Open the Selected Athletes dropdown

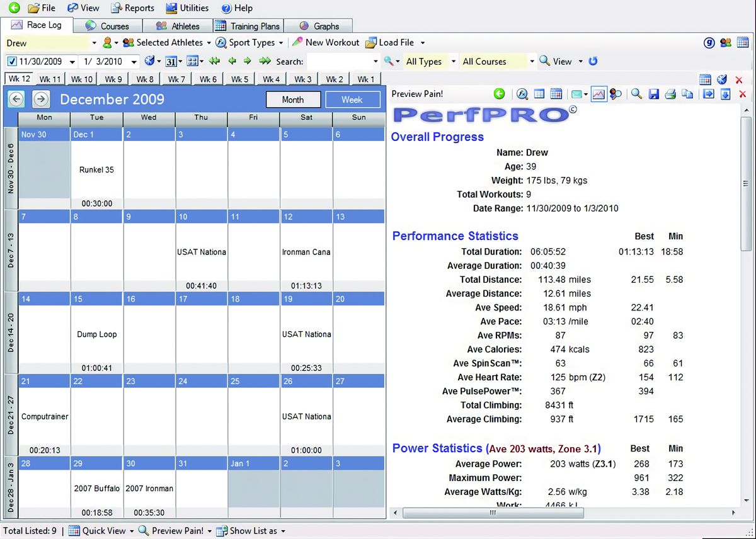[167, 43]
